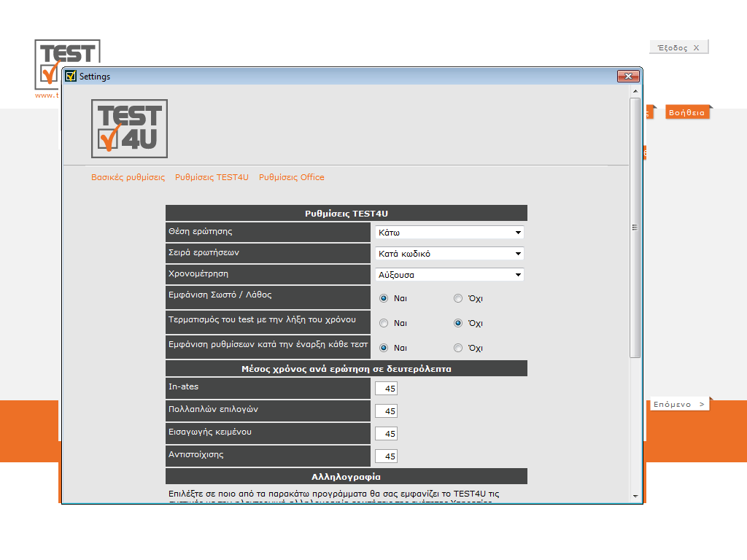Image resolution: width=747 pixels, height=560 pixels.
Task: Click the Αντιστοίχισης seconds field
Action: [x=386, y=456]
